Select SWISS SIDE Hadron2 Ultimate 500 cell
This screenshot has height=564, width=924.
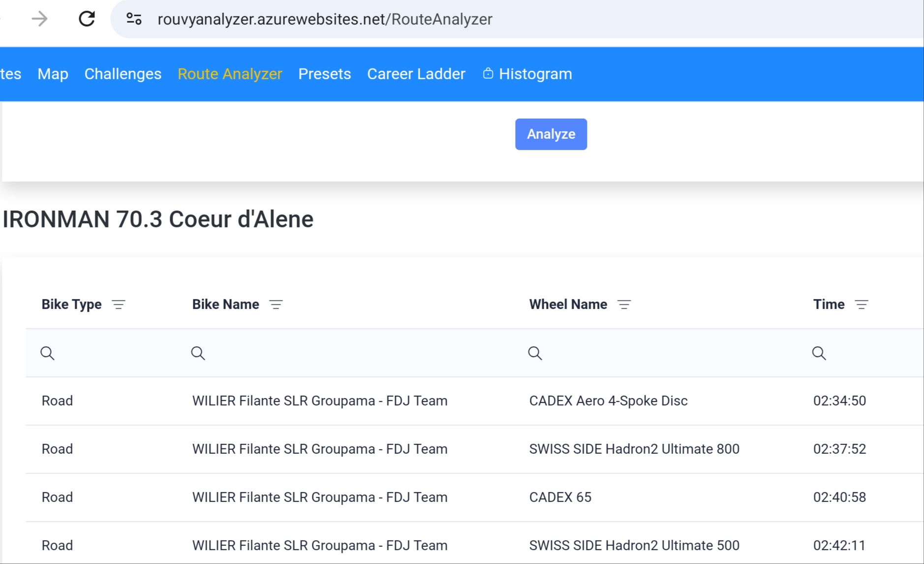(634, 546)
